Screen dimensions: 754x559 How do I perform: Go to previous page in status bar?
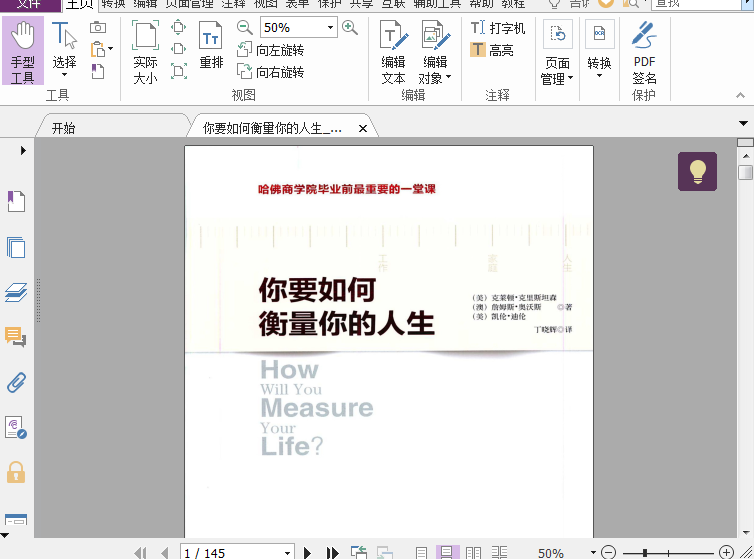coord(165,553)
